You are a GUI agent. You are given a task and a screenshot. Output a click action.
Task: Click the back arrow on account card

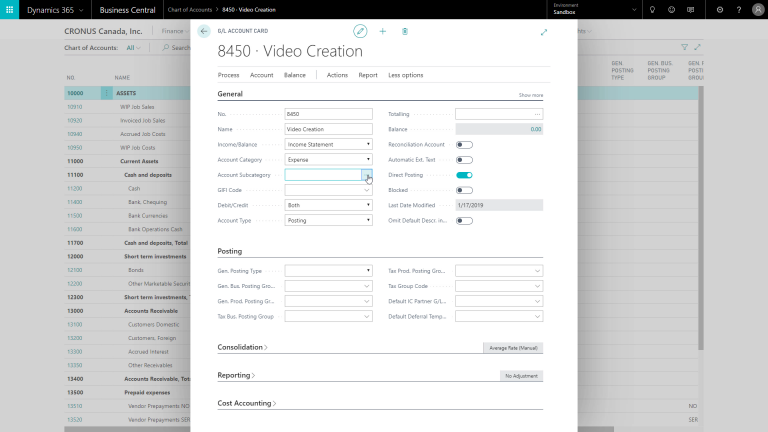pos(205,31)
